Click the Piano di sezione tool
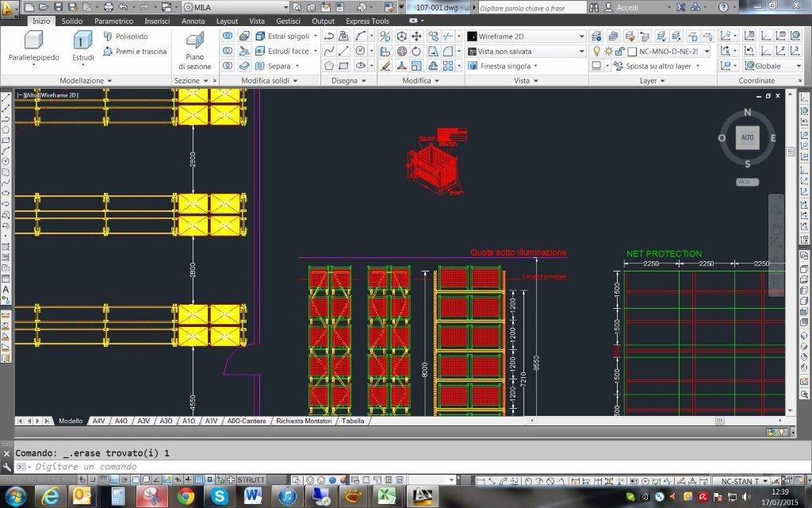 tap(195, 51)
